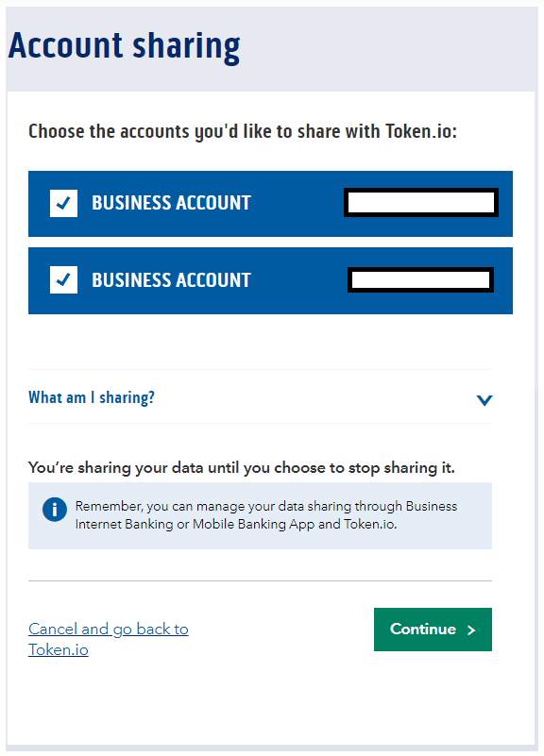The height and width of the screenshot is (756, 544).
Task: Uncheck the second Business Account checkbox
Action: click(x=63, y=279)
